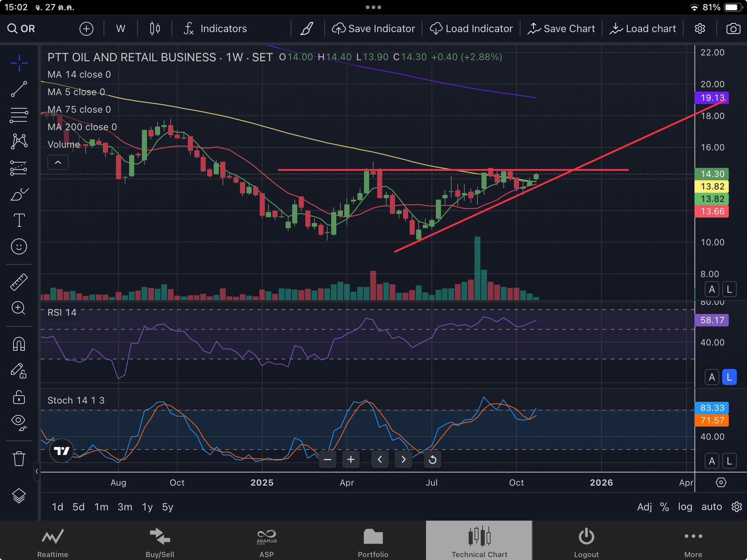Open the W interval dropdown
The height and width of the screenshot is (560, 747).
(120, 29)
